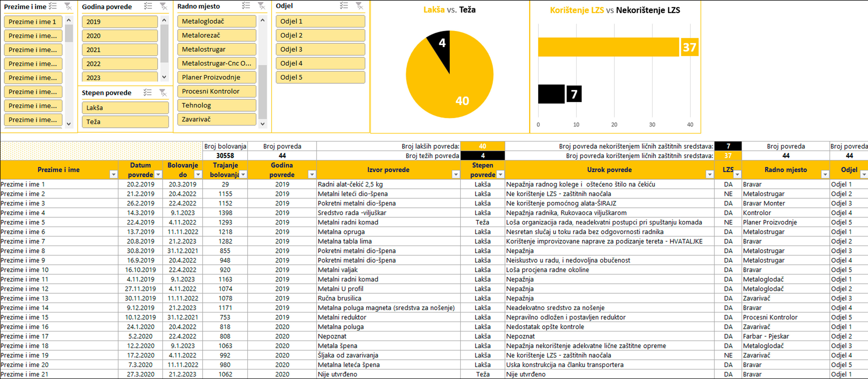The image size is (868, 379).
Task: Click Radno mjesto slicer scroll-up arrow
Action: 262,20
